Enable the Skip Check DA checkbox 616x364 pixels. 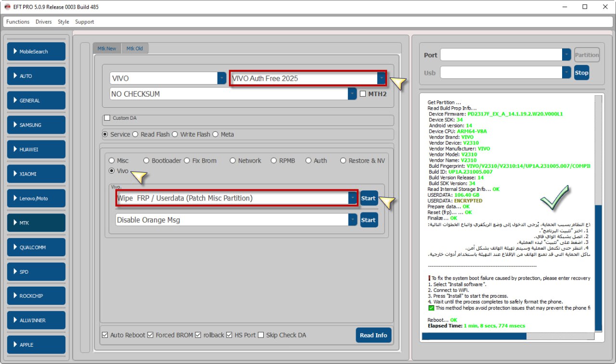point(261,335)
